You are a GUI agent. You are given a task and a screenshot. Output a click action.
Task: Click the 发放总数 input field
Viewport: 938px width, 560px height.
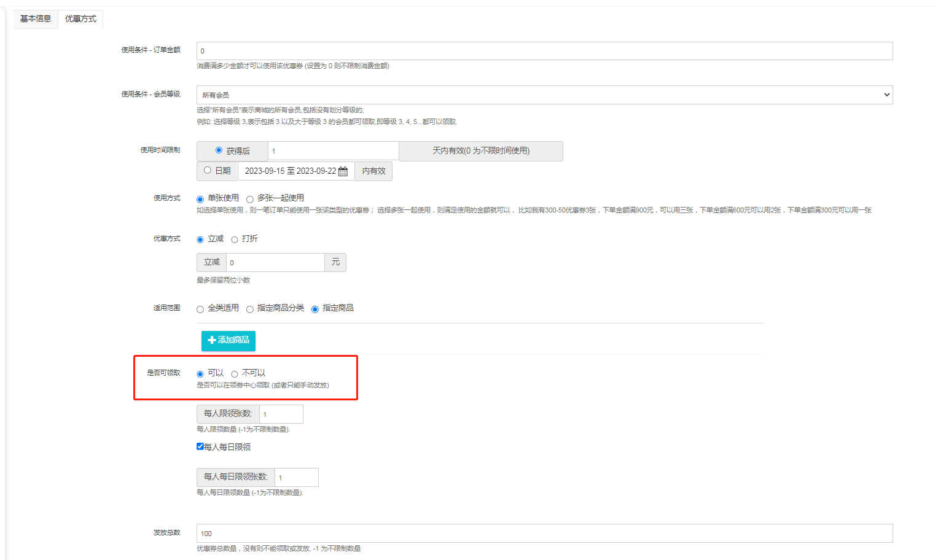coord(544,534)
